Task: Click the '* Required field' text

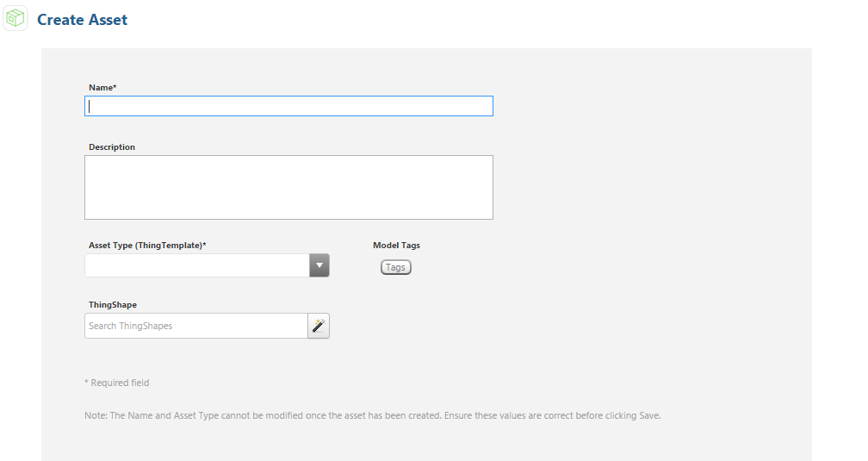Action: 117,383
